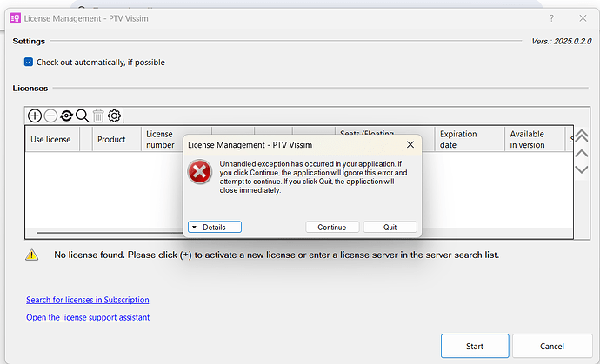Click the remove license minus icon

pyautogui.click(x=50, y=116)
